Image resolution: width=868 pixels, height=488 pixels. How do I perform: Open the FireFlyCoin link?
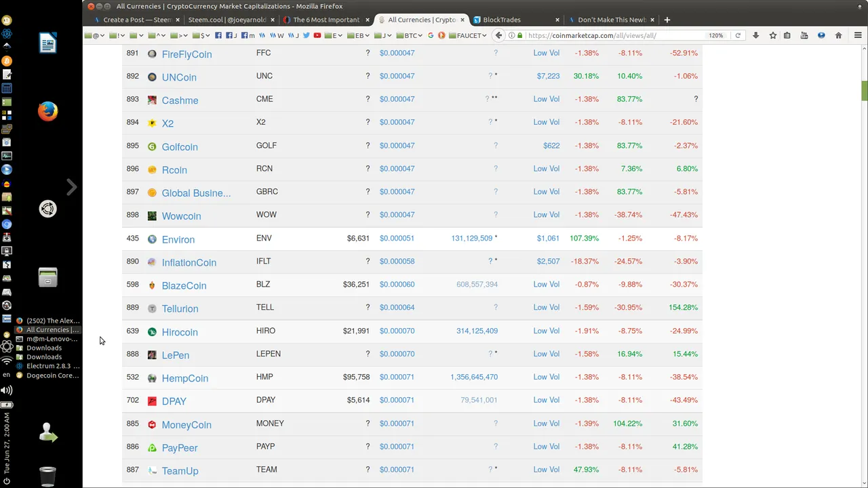pyautogui.click(x=186, y=54)
